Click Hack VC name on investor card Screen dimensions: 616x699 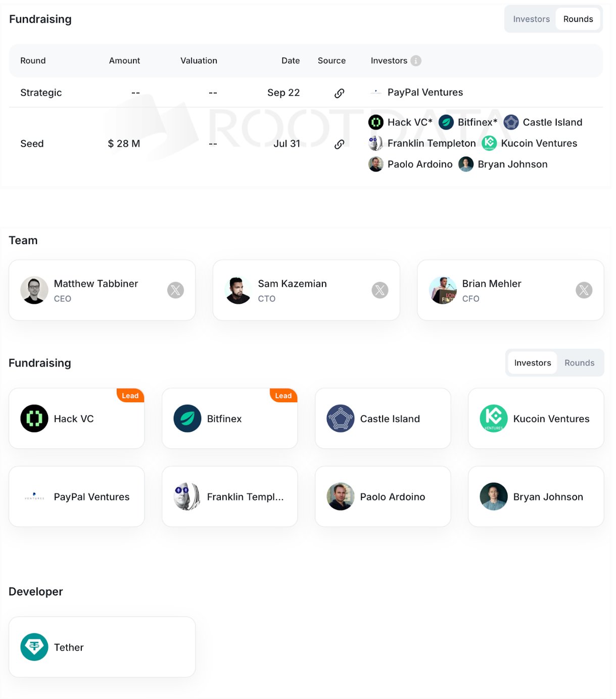74,419
